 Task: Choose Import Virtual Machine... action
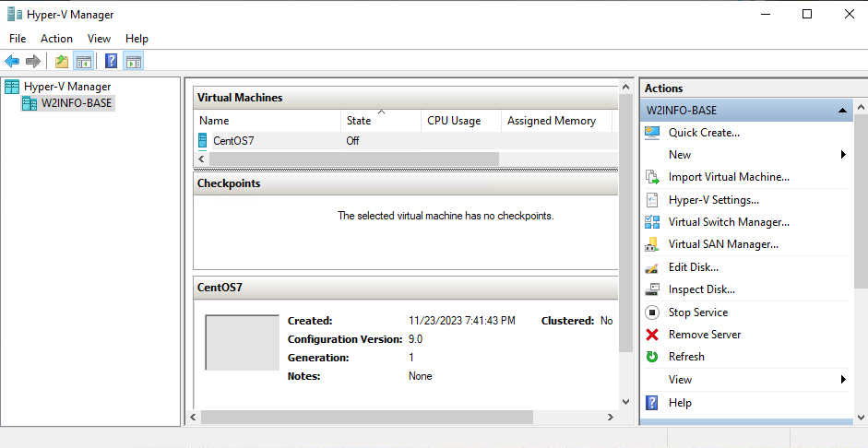tap(729, 177)
